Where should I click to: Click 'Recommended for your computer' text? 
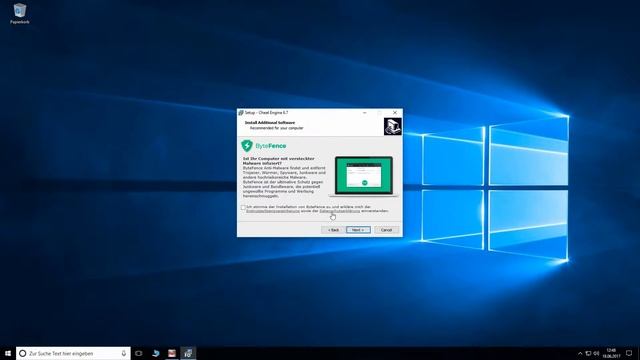[x=276, y=128]
